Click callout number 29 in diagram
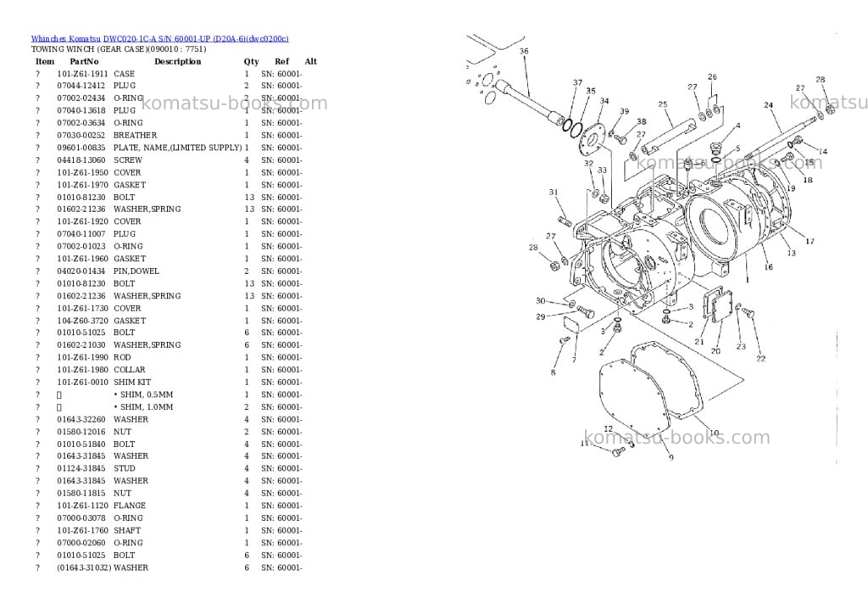The width and height of the screenshot is (868, 615). pos(540,317)
